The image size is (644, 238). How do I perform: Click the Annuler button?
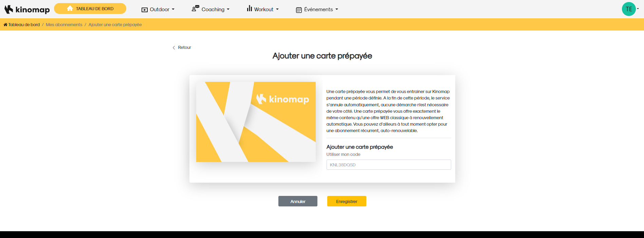(x=298, y=201)
